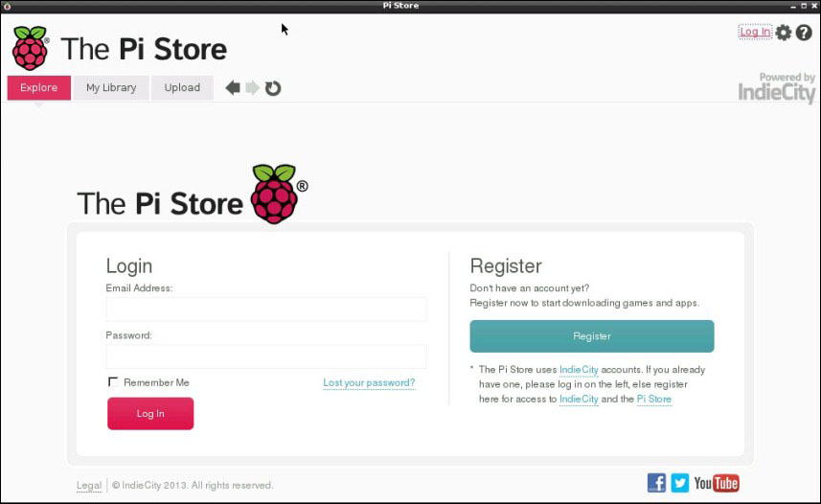This screenshot has width=821, height=504.
Task: Minimize the Pi Store window
Action: coord(793,7)
